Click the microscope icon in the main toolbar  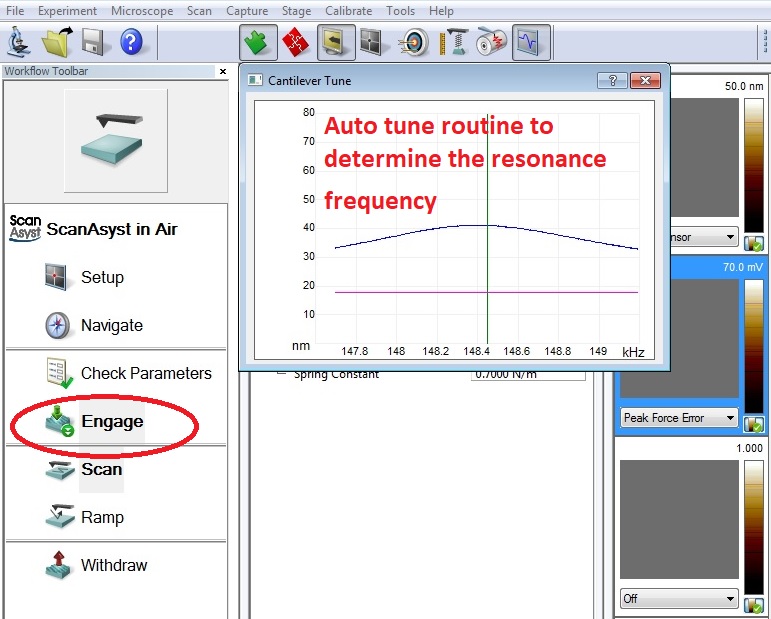[x=18, y=42]
